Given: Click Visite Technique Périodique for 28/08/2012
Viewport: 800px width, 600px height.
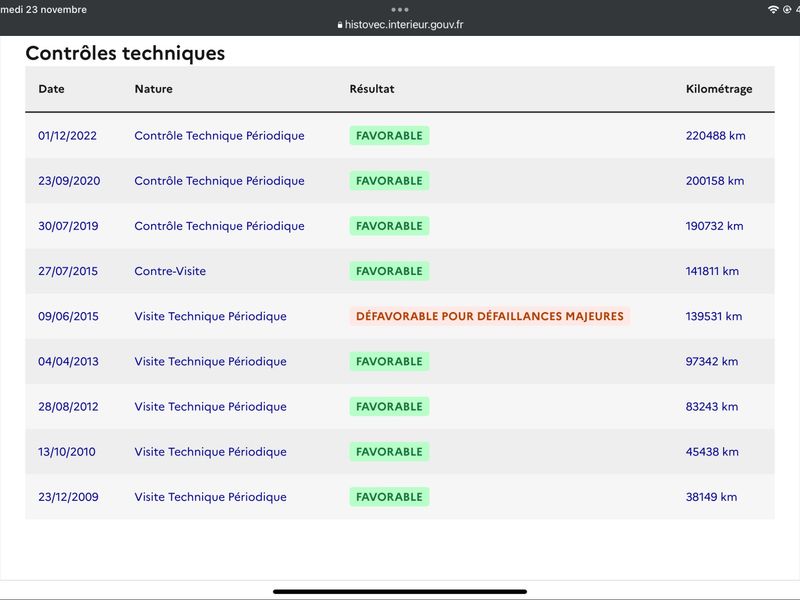Looking at the screenshot, I should click(x=211, y=407).
